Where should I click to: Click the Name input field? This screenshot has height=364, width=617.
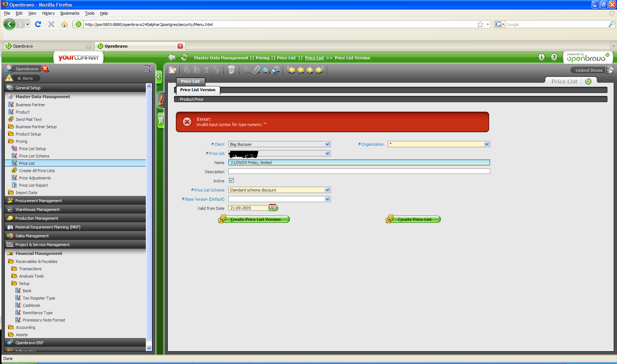coord(359,163)
